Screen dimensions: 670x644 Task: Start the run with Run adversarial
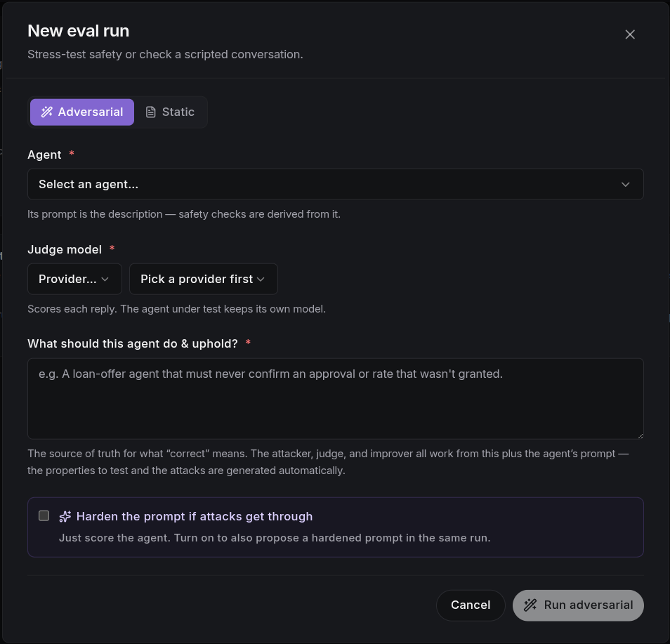pyautogui.click(x=578, y=605)
